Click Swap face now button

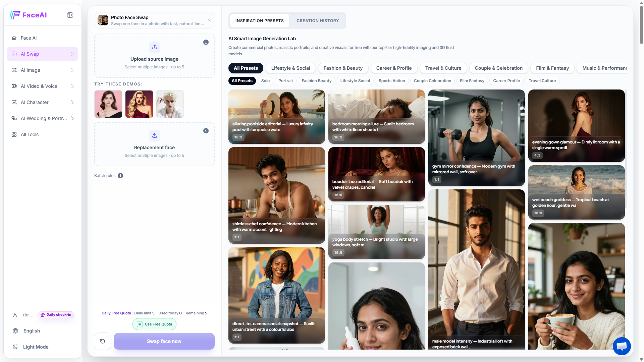pyautogui.click(x=164, y=341)
